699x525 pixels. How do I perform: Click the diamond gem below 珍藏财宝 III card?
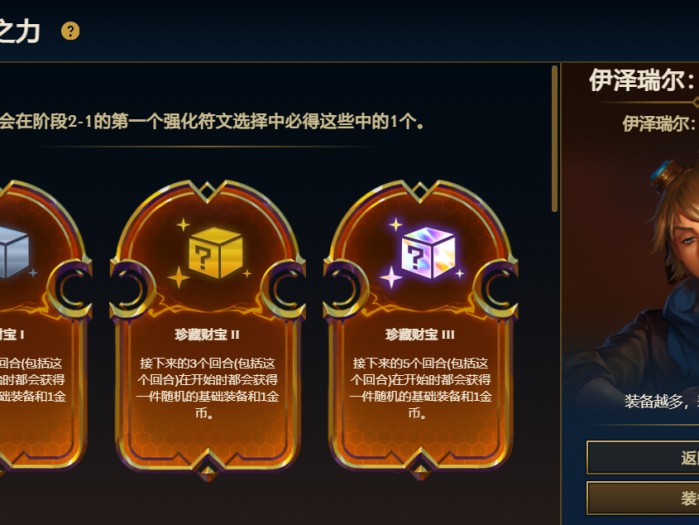coord(420,472)
